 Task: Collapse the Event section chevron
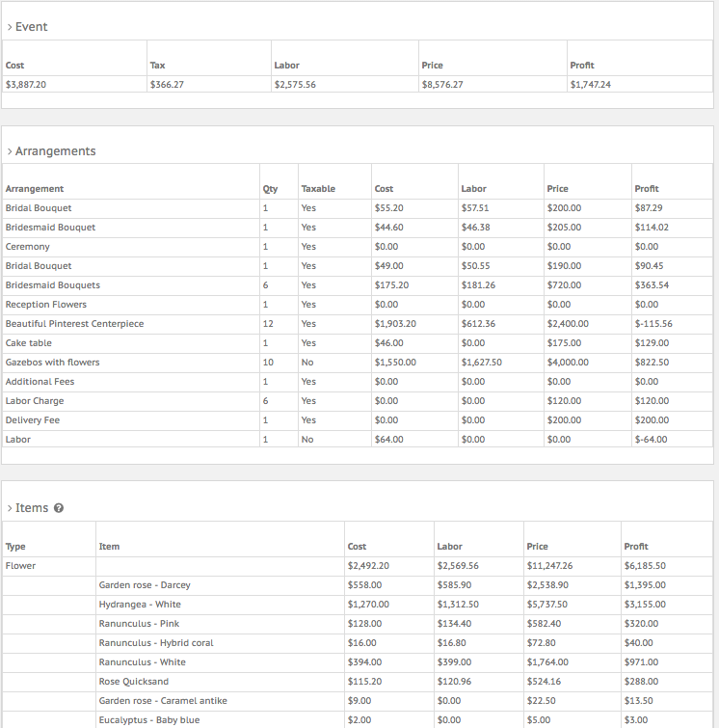[x=10, y=27]
